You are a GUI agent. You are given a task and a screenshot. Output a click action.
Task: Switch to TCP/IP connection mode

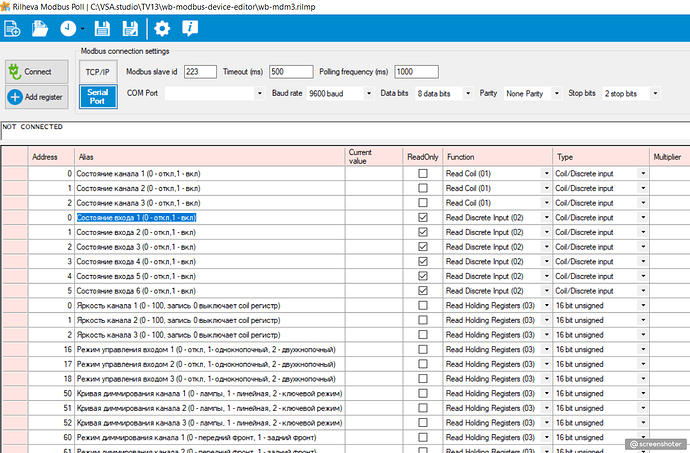click(x=98, y=72)
